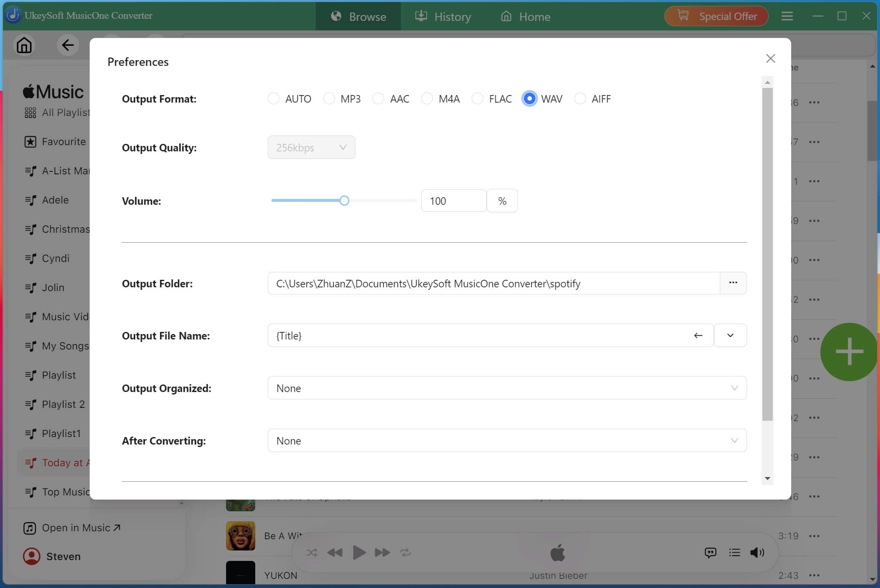880x588 pixels.
Task: Click the back-arrow icon in the Output File Name field
Action: pyautogui.click(x=698, y=335)
